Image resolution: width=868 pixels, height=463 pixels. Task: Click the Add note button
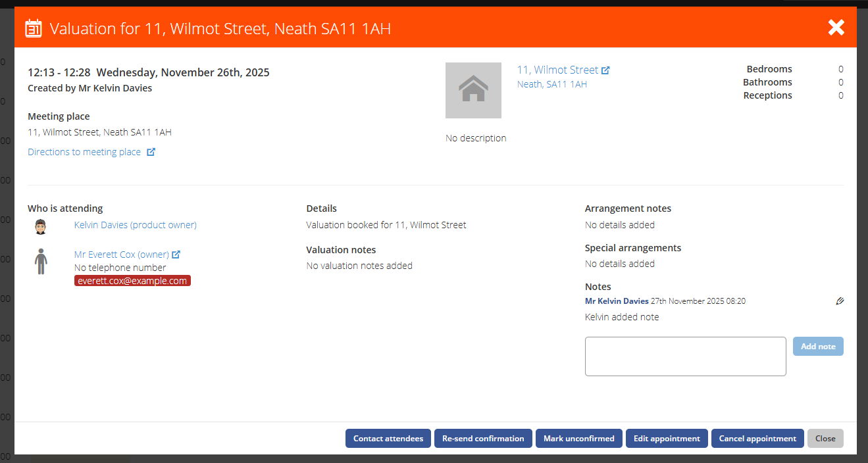pos(818,346)
